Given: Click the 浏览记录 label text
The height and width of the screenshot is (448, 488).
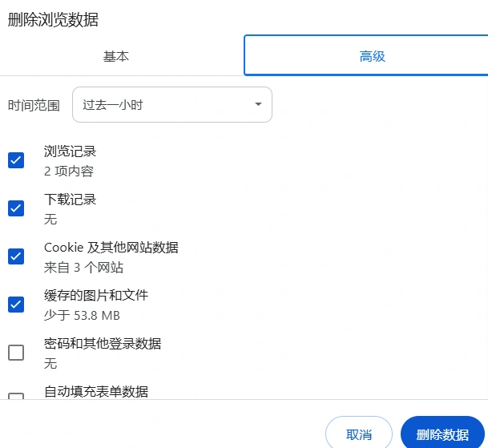Looking at the screenshot, I should tap(70, 151).
